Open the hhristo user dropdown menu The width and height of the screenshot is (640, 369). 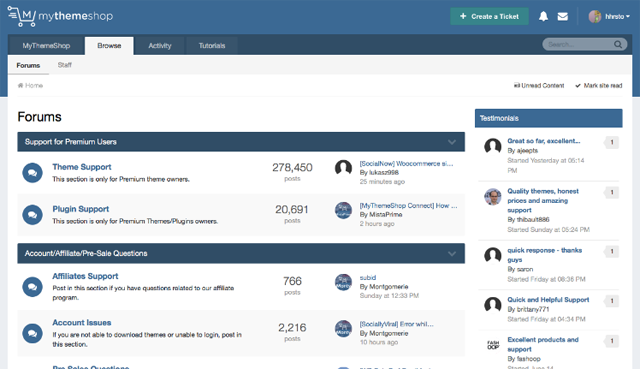(617, 16)
